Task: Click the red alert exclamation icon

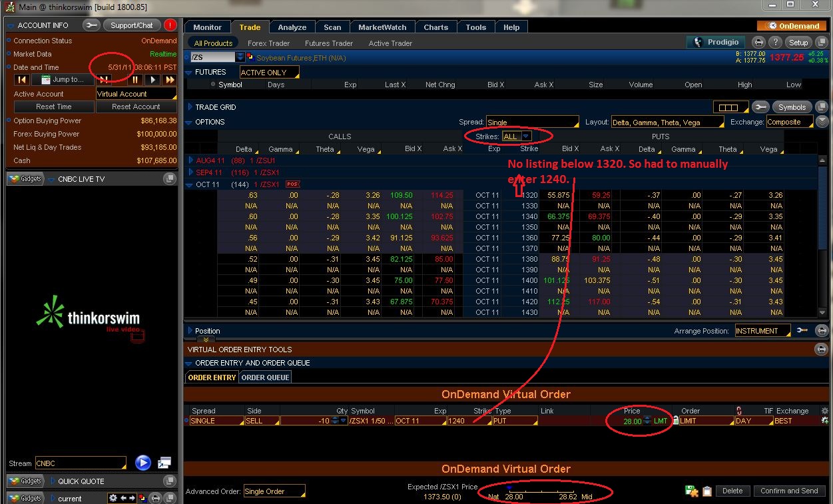Action: 170,25
